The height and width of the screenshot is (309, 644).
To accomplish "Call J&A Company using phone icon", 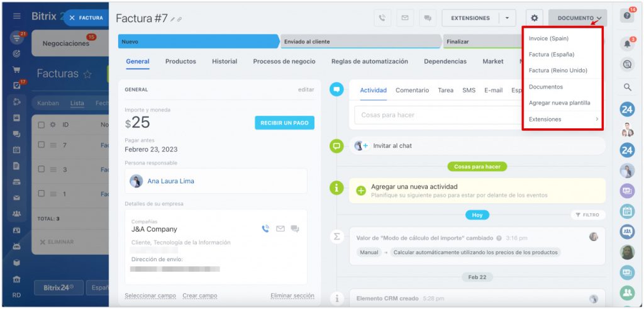I will [x=265, y=229].
